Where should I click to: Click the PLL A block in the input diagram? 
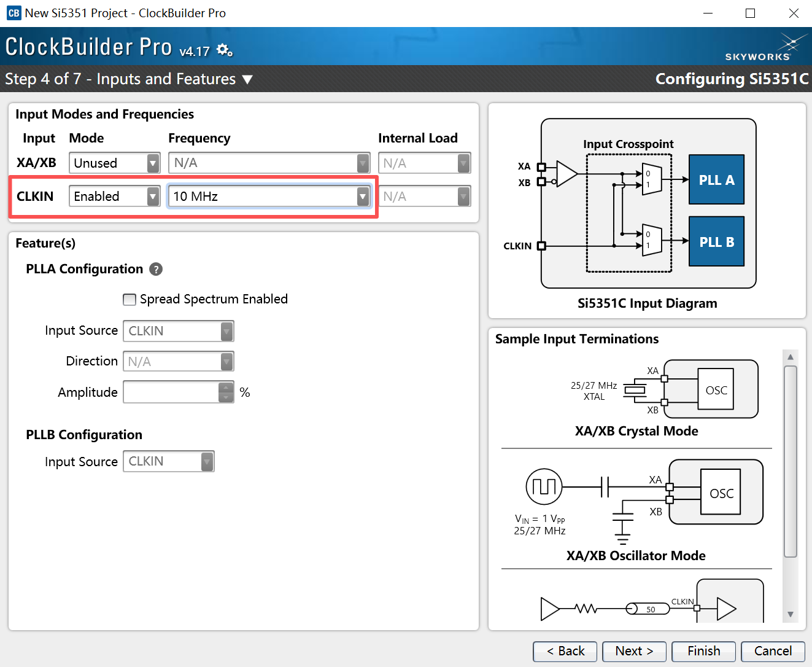[x=716, y=179]
